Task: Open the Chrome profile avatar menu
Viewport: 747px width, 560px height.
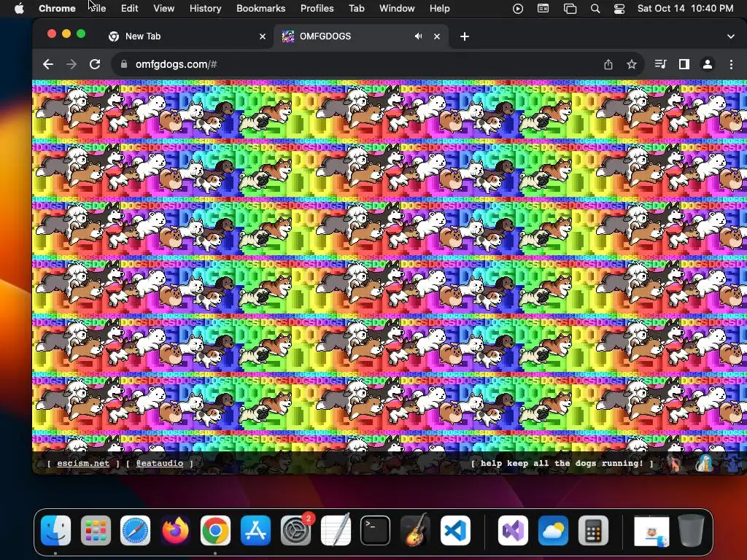Action: coord(708,64)
